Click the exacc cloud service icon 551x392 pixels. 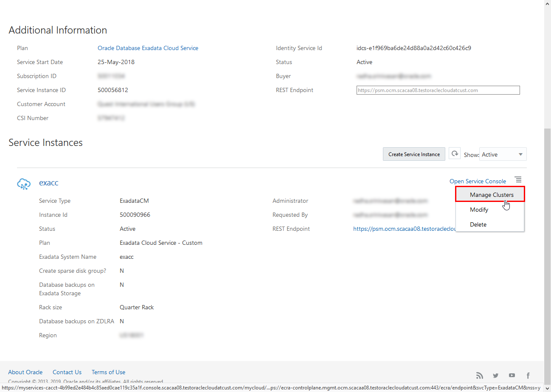tap(24, 184)
